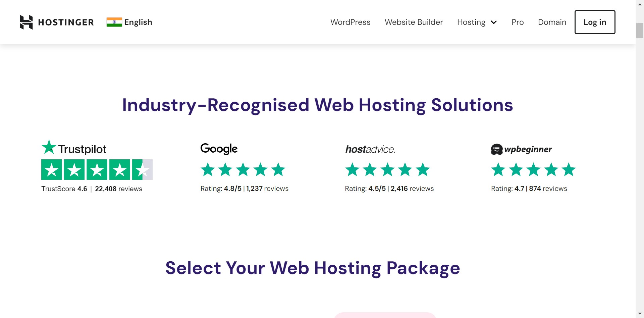Open the English language selector
This screenshot has height=318, width=644.
coord(138,22)
